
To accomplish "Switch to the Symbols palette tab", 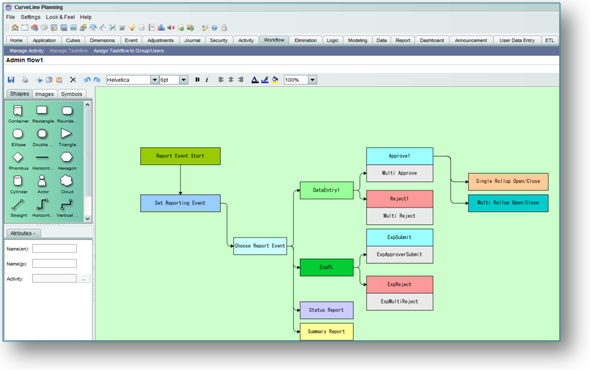I will (x=71, y=94).
